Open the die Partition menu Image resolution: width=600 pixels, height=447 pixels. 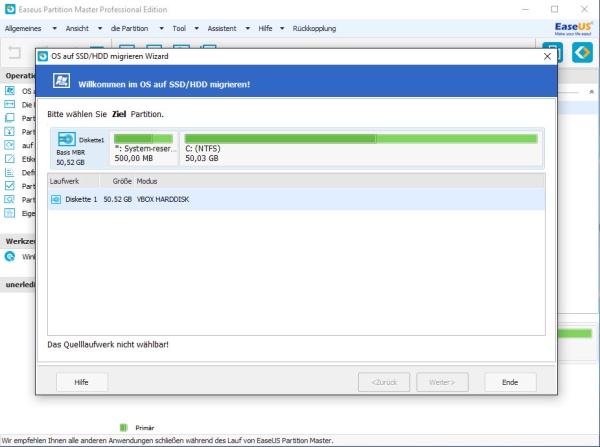coord(129,28)
